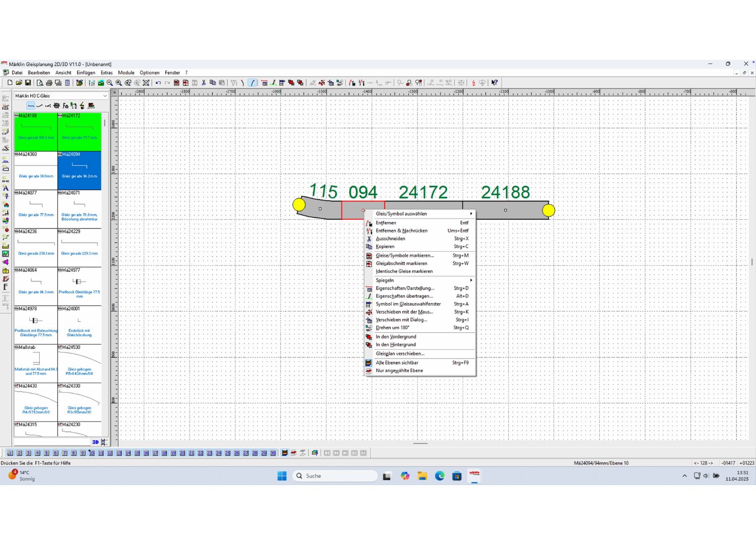Toggle layer 30 in the layer bar
Viewport: 756px width, 539px height.
(273, 453)
